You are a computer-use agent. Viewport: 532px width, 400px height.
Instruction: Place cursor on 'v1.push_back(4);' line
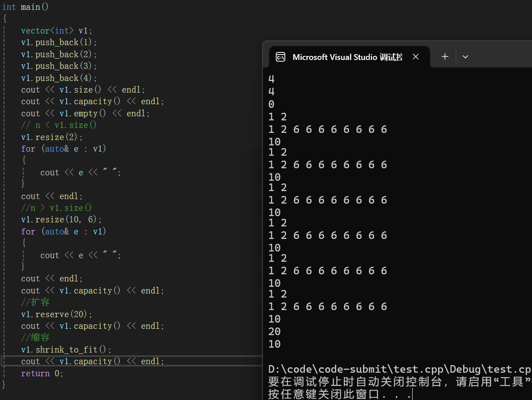pos(59,78)
